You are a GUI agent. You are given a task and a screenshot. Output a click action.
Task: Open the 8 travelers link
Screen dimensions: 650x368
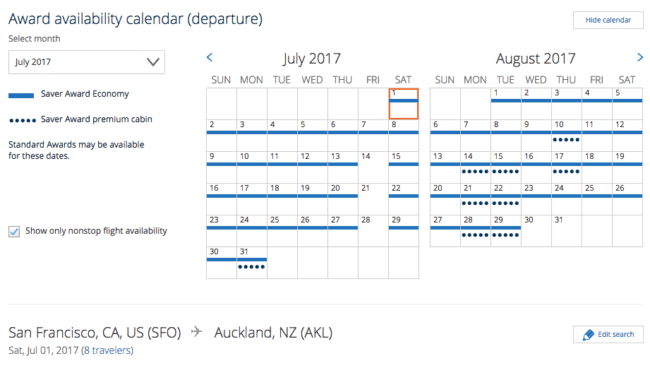coord(107,350)
